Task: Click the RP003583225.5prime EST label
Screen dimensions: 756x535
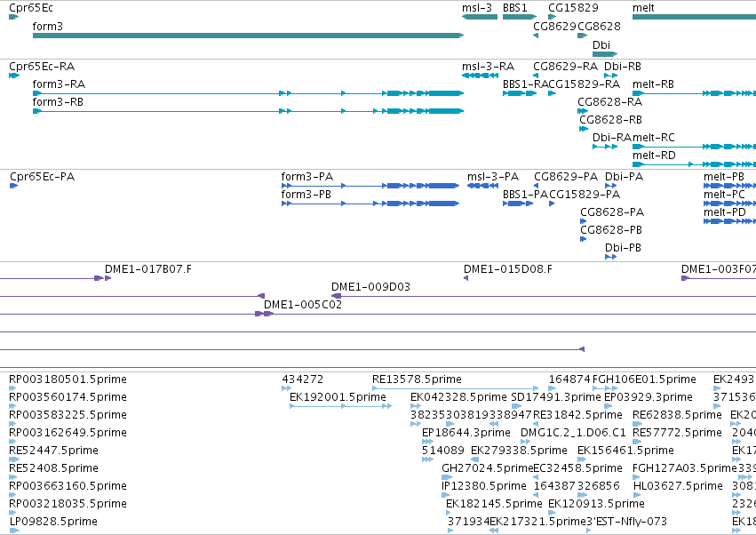Action: tap(68, 415)
